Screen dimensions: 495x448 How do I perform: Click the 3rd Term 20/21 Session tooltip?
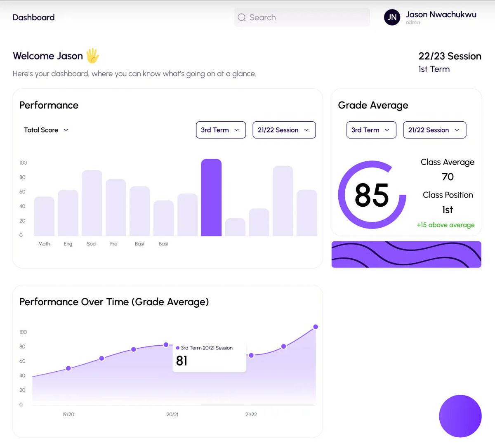pos(209,357)
